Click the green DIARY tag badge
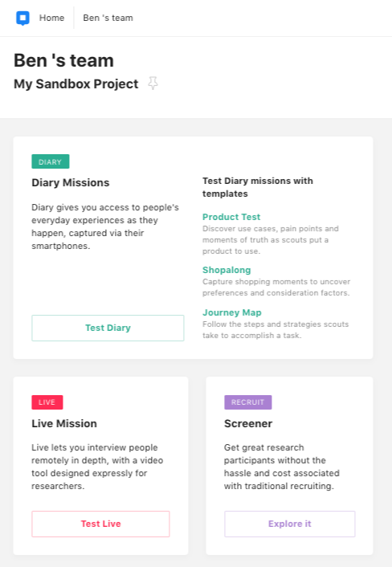Image resolution: width=392 pixels, height=567 pixels. coord(51,161)
